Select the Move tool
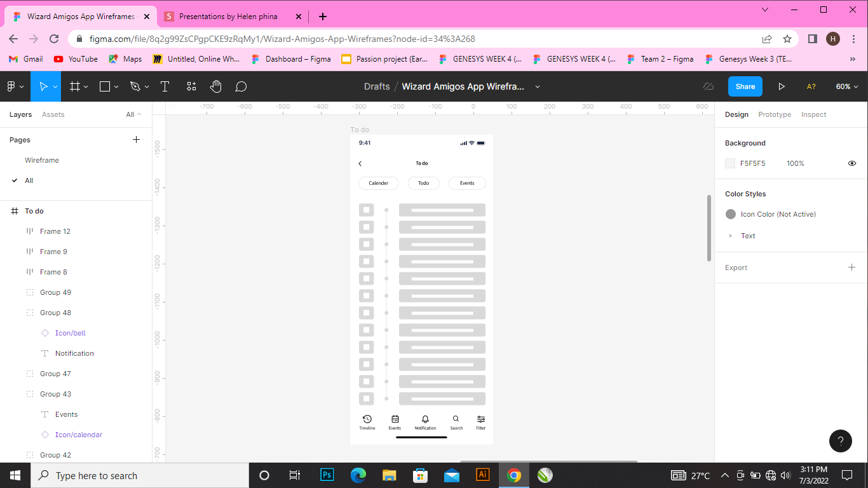868x488 pixels. tap(43, 86)
